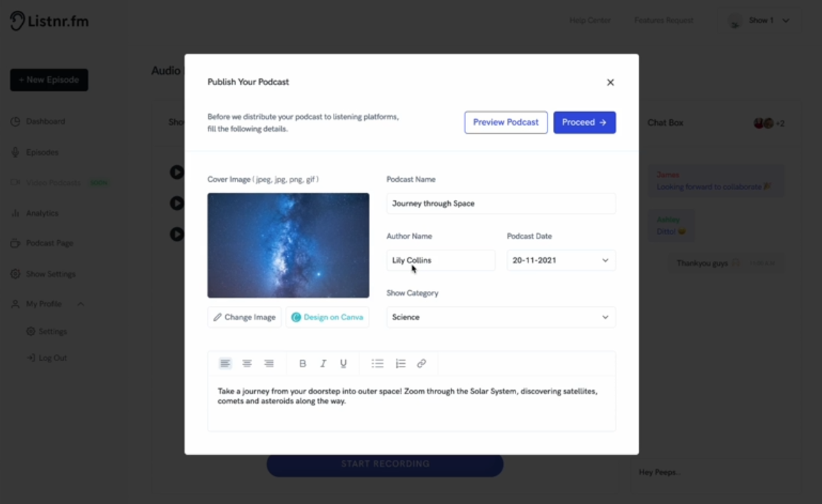Align description text to center
Image resolution: width=822 pixels, height=504 pixels.
(247, 364)
